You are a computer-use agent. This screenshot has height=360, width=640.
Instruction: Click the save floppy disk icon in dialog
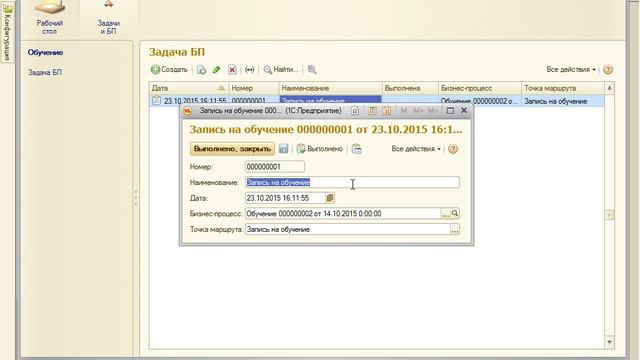pyautogui.click(x=283, y=149)
